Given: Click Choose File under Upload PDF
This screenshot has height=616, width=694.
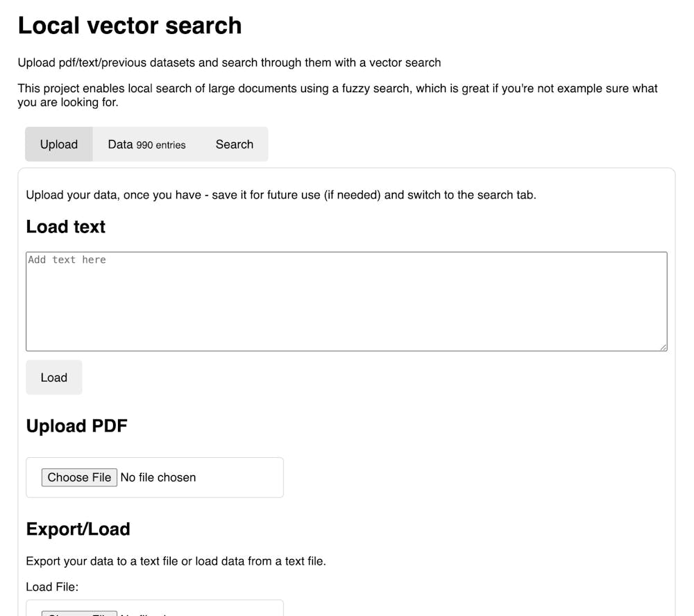Looking at the screenshot, I should point(79,477).
